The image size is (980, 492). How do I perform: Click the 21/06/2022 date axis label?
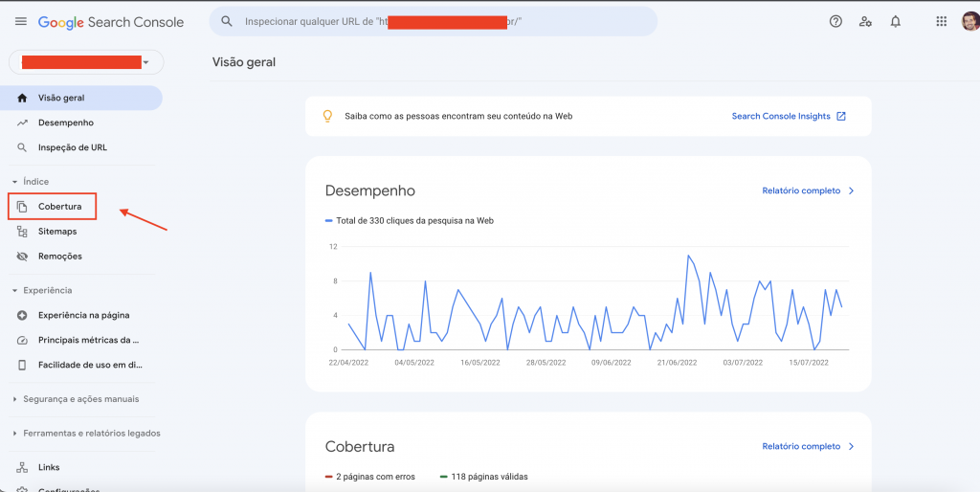click(x=677, y=363)
